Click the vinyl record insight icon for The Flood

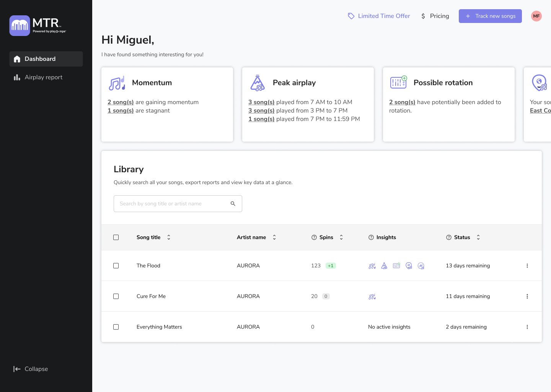point(421,266)
